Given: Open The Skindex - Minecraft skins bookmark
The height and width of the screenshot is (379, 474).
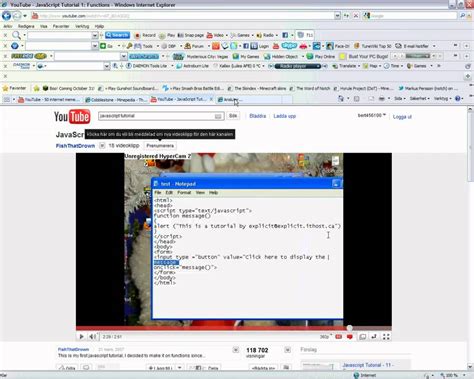Looking at the screenshot, I should pos(257,88).
